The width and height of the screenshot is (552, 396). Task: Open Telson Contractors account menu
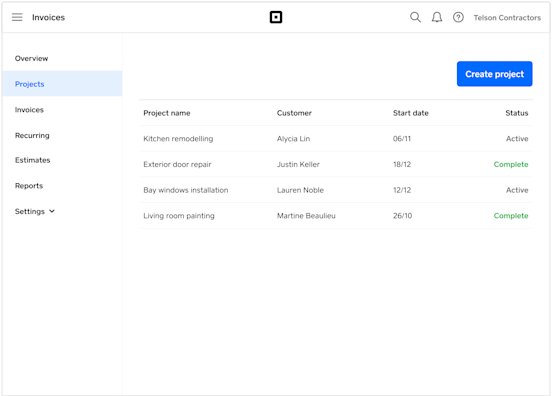[x=507, y=18]
